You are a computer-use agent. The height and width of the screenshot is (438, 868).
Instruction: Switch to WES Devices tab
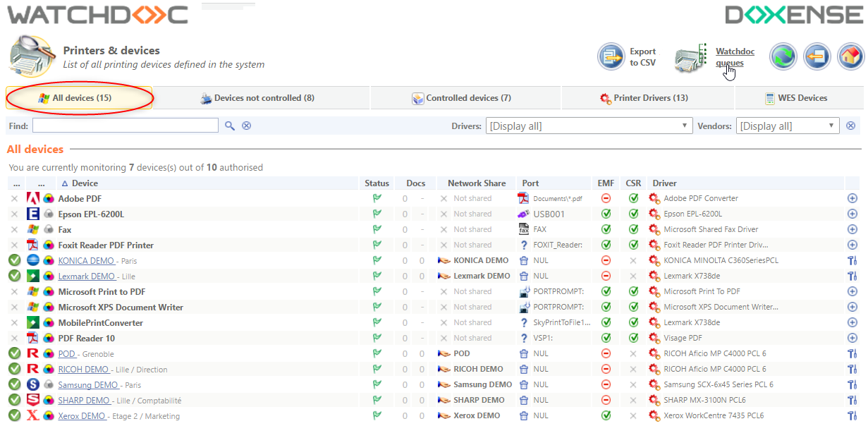(800, 98)
